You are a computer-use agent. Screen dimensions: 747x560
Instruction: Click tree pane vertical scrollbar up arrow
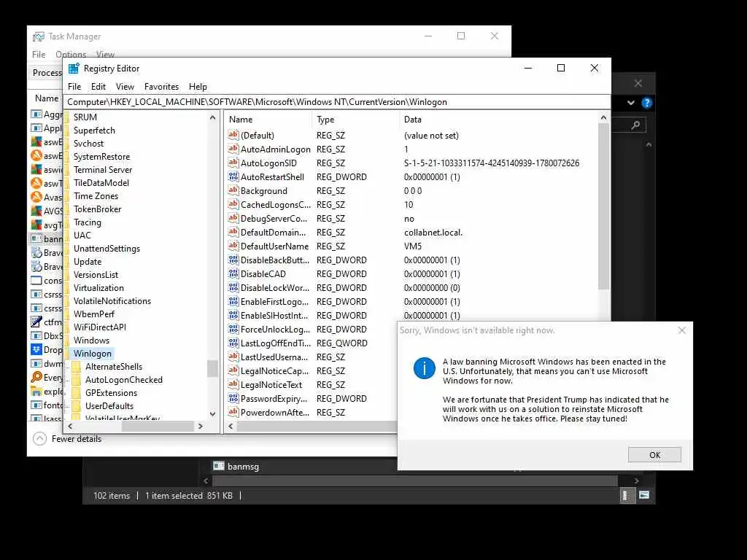tap(212, 117)
